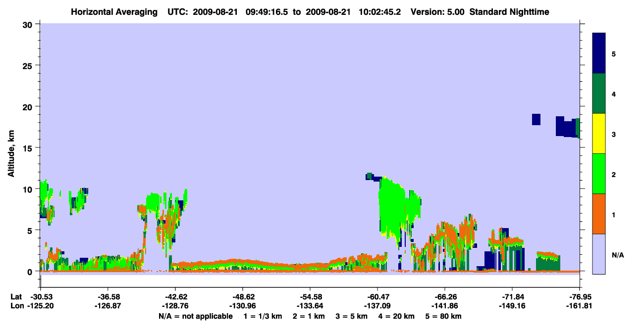
Task: Click latitude value -30.53
Action: coord(41,297)
